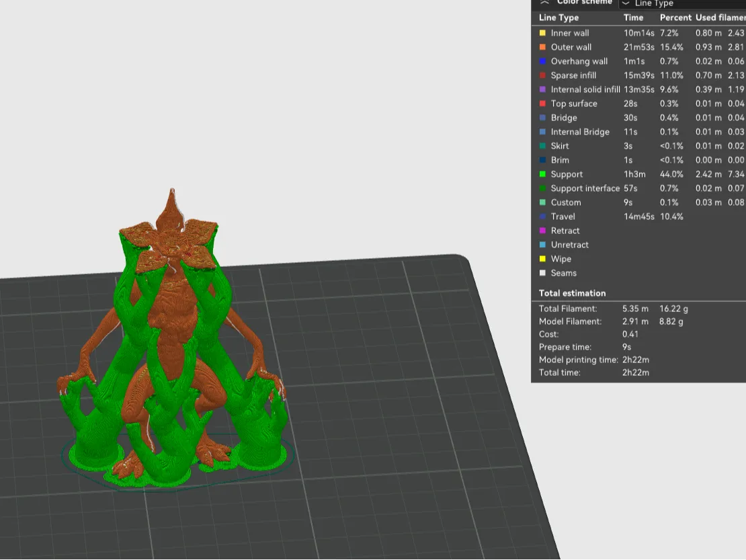The width and height of the screenshot is (746, 560).
Task: Click the red Top surface legend icon
Action: [x=542, y=104]
